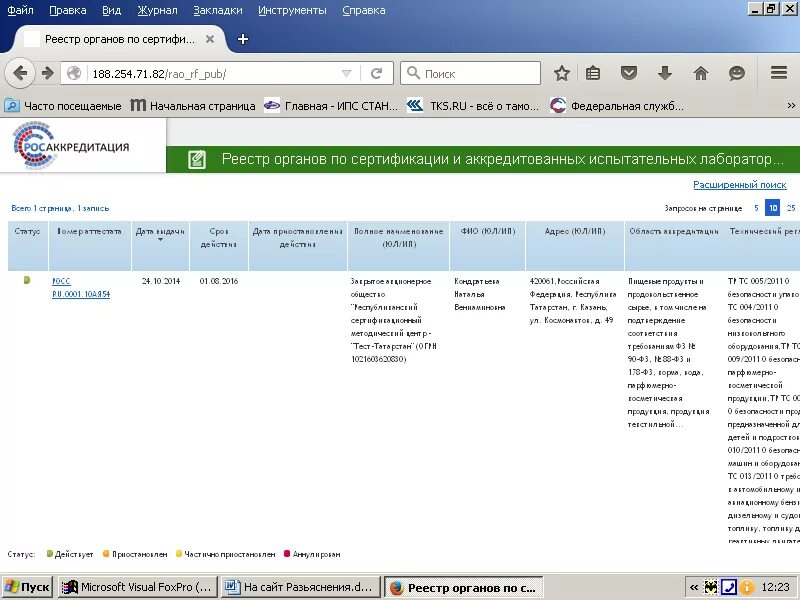Open Расширенный поиск link
800x600 pixels.
pos(740,185)
